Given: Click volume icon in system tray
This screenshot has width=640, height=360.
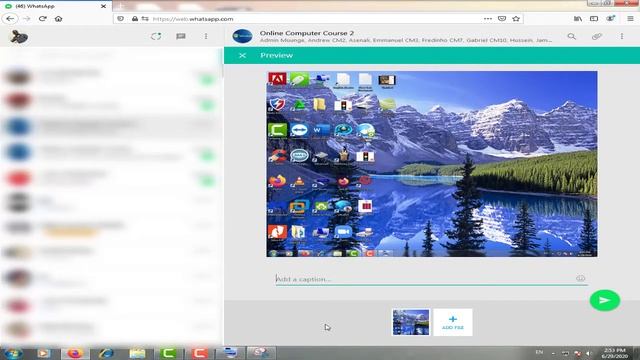Looking at the screenshot, I should tap(589, 353).
